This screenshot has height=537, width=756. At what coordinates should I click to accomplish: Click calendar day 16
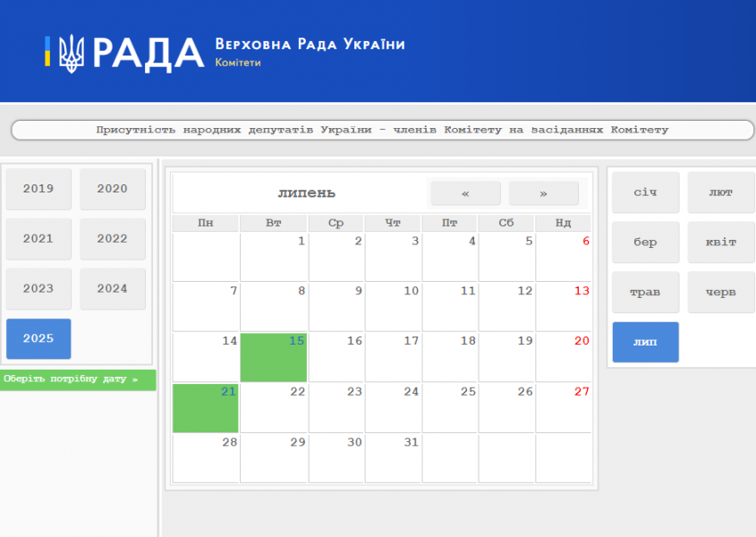[x=336, y=357]
